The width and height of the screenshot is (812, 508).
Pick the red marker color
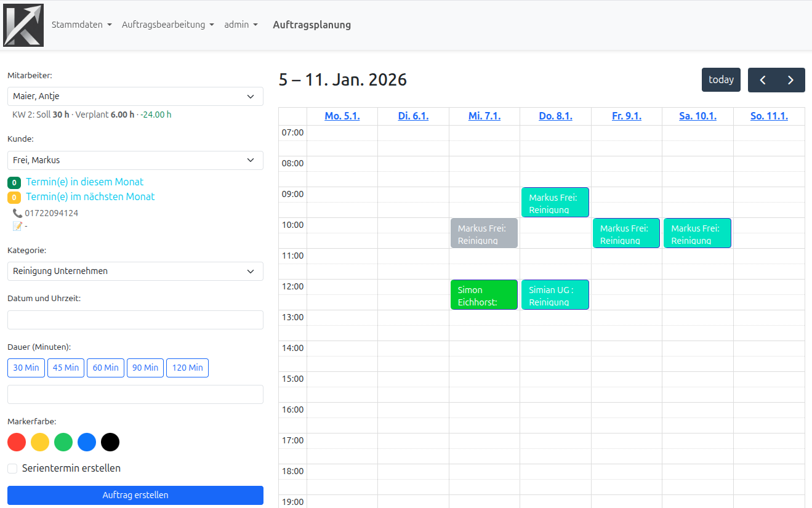pyautogui.click(x=17, y=442)
